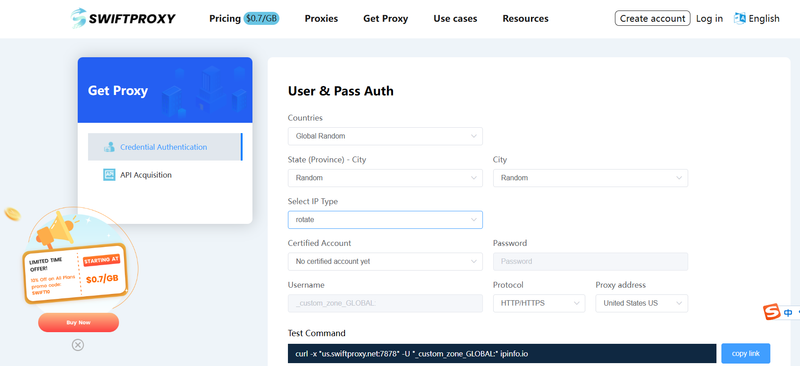Open the State (Province) dropdown
800x366 pixels.
pyautogui.click(x=385, y=178)
